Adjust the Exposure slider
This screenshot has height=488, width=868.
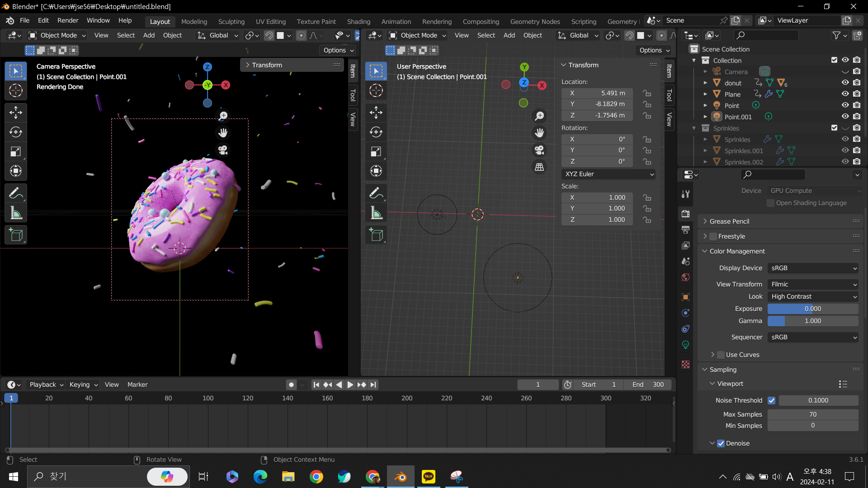click(813, 309)
